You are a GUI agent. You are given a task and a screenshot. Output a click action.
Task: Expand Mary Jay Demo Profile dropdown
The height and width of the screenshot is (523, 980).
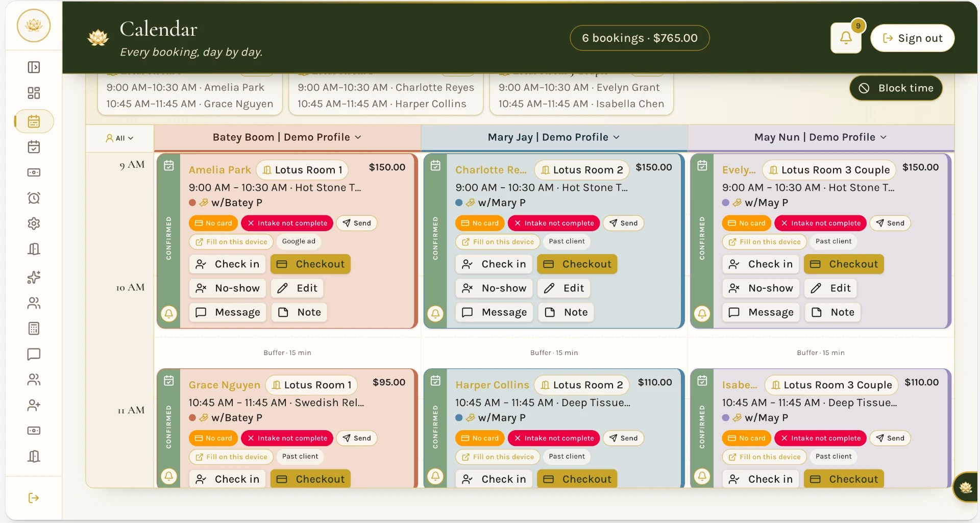pyautogui.click(x=554, y=137)
